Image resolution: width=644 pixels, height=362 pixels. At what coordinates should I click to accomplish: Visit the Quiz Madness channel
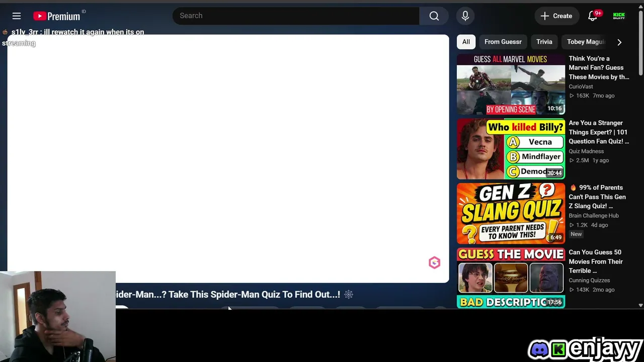point(586,151)
